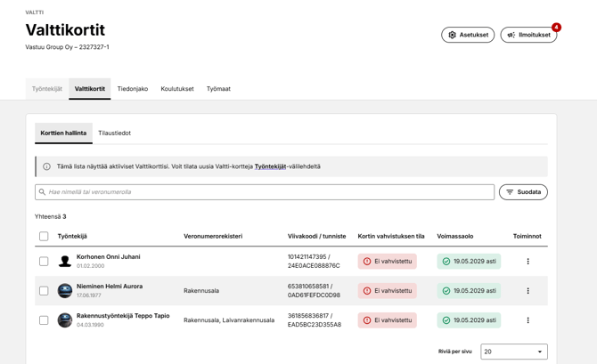This screenshot has width=597, height=364.
Task: Open the Tiedonjako tab
Action: tap(133, 89)
